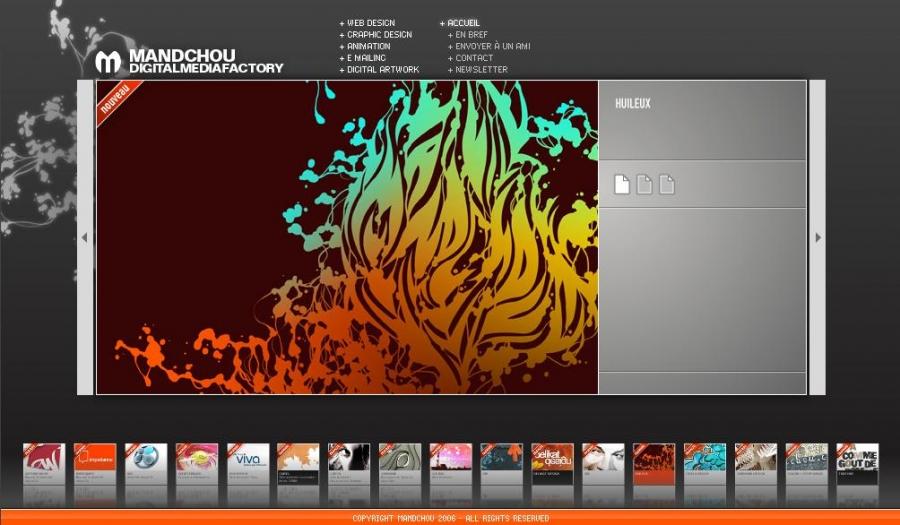
Task: Open the turquoise blobs thumbnail
Action: coord(705,464)
